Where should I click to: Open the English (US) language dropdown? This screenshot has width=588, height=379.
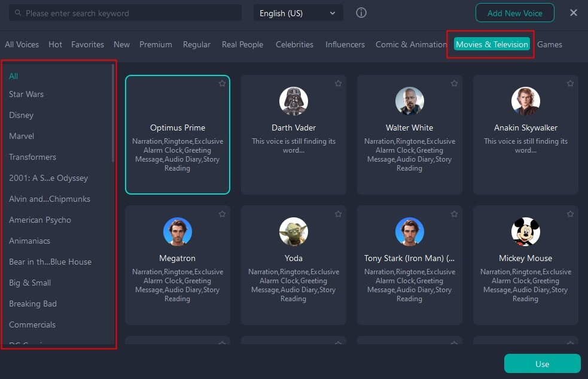pos(298,13)
